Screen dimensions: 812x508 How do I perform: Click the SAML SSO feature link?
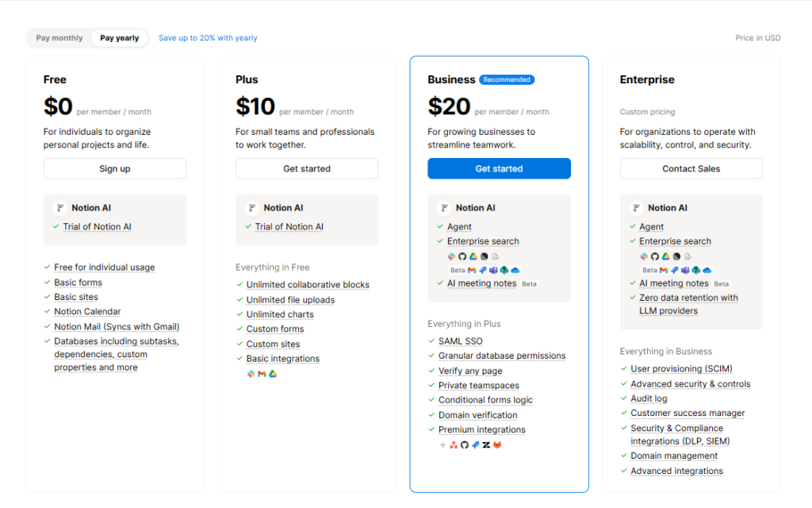460,341
